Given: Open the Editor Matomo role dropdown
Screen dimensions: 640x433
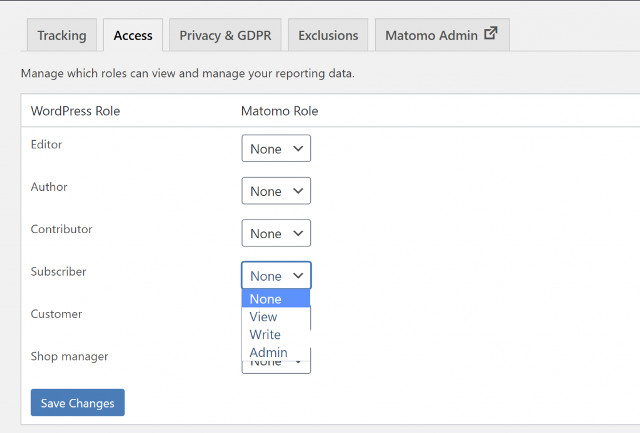Looking at the screenshot, I should pyautogui.click(x=276, y=149).
